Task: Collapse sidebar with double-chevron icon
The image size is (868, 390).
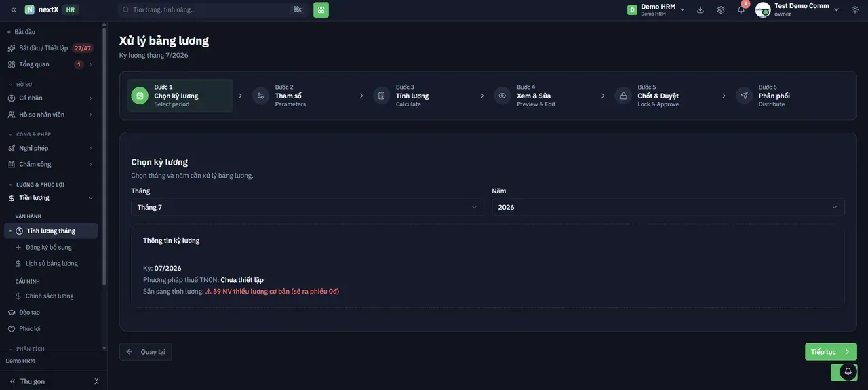Action: (14, 9)
